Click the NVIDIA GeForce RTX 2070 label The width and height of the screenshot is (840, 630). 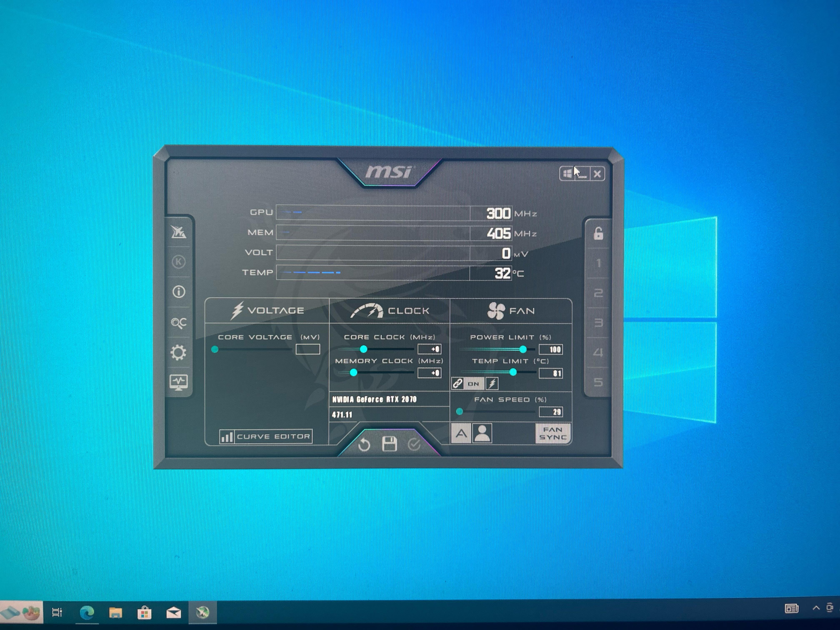point(374,399)
